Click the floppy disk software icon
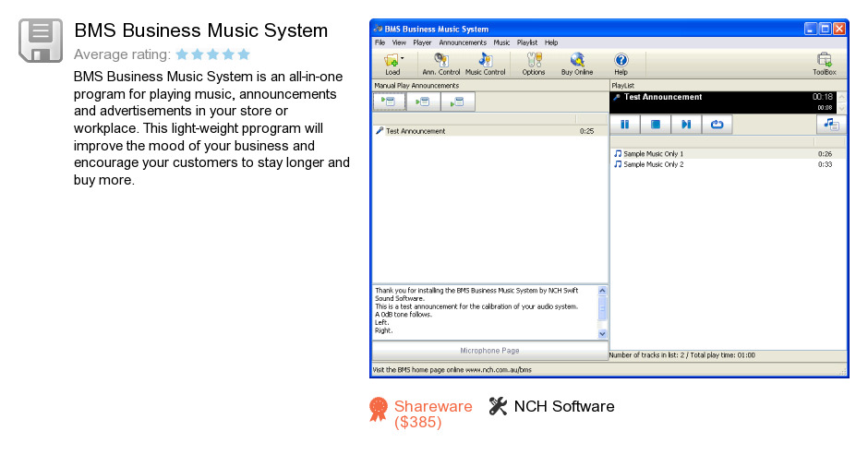This screenshot has height=455, width=868. (41, 41)
